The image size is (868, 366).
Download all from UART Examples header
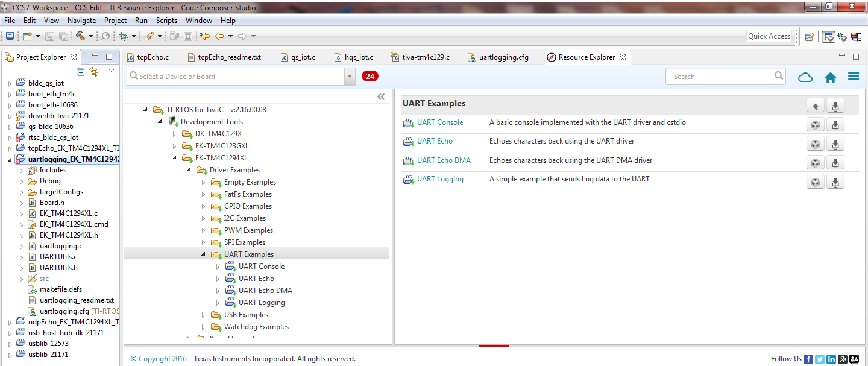click(x=835, y=106)
